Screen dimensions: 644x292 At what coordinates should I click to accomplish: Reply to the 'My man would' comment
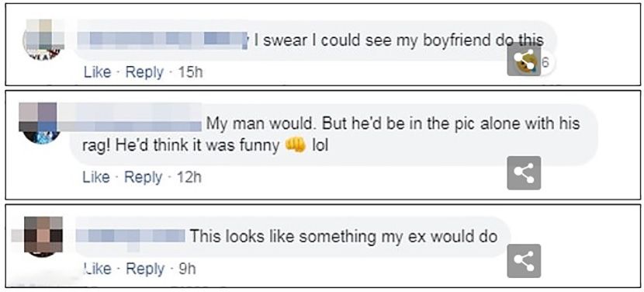pos(144,178)
